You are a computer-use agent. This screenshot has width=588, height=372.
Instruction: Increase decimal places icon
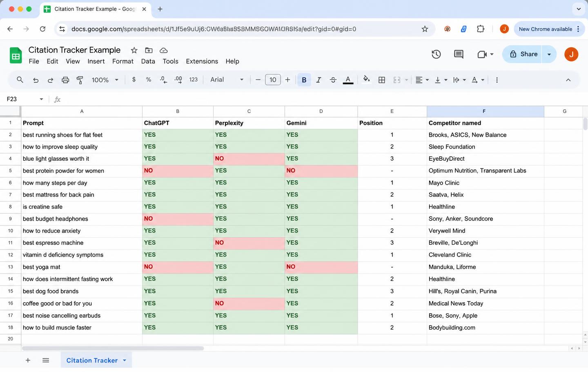pos(178,80)
